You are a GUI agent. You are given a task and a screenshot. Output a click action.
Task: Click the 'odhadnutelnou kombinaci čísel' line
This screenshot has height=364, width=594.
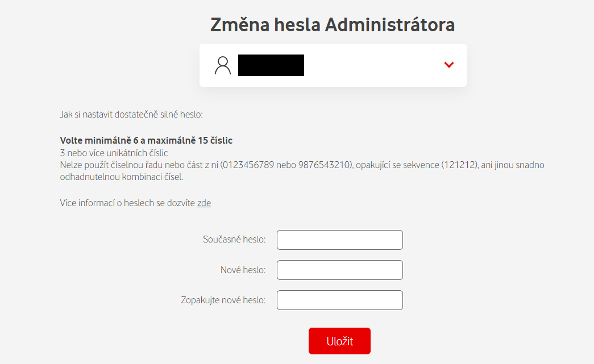click(x=122, y=177)
